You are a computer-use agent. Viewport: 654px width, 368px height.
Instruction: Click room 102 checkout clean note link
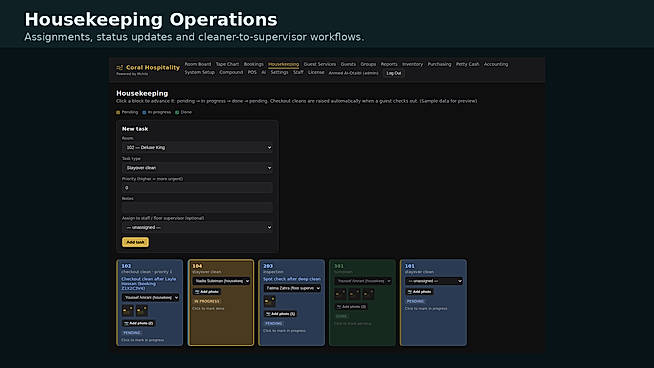point(149,284)
